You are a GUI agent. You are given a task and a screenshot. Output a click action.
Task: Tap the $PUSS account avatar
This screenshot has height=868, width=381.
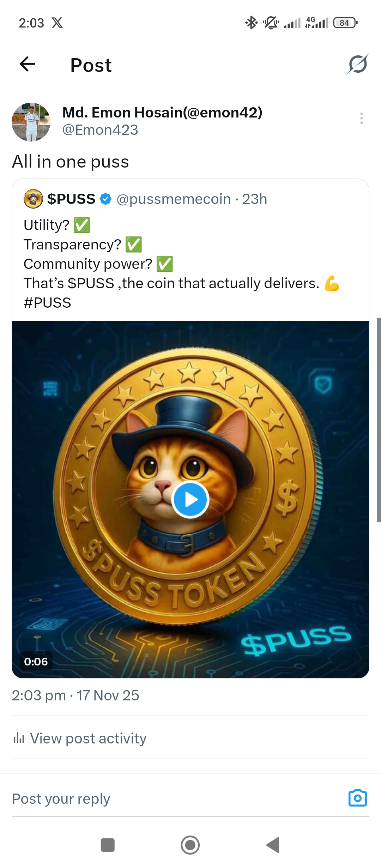(33, 199)
